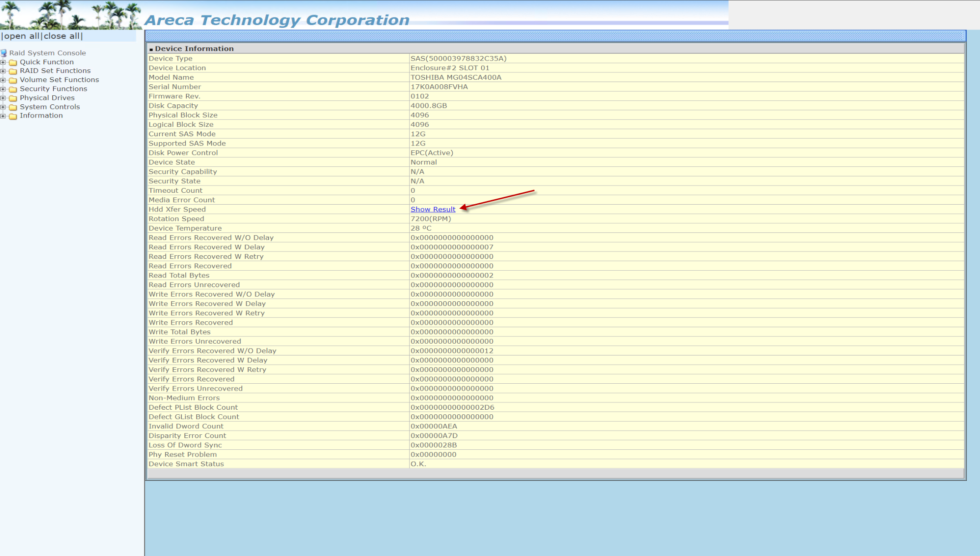Click the Read Errors W Delay value 0x0000000000000007

pyautogui.click(x=452, y=247)
